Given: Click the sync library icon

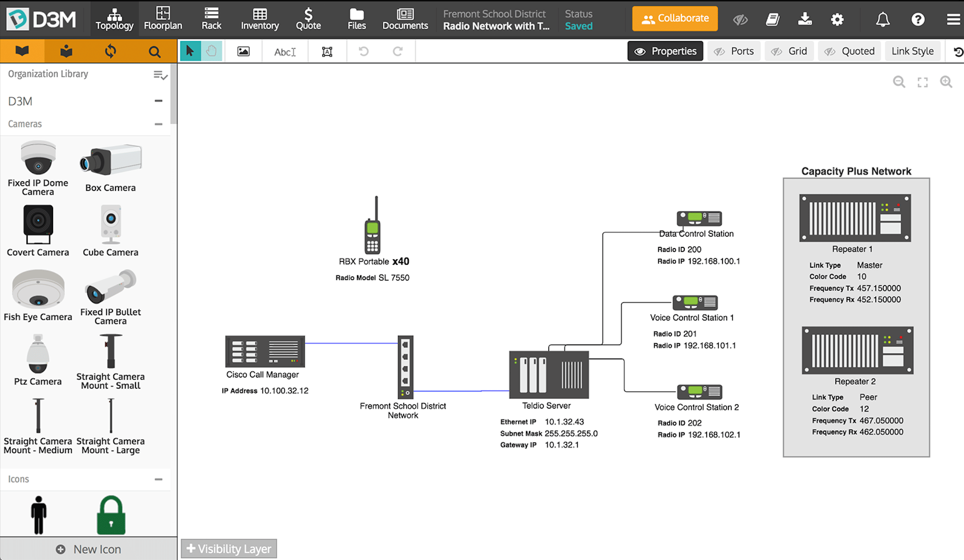Looking at the screenshot, I should click(x=110, y=51).
